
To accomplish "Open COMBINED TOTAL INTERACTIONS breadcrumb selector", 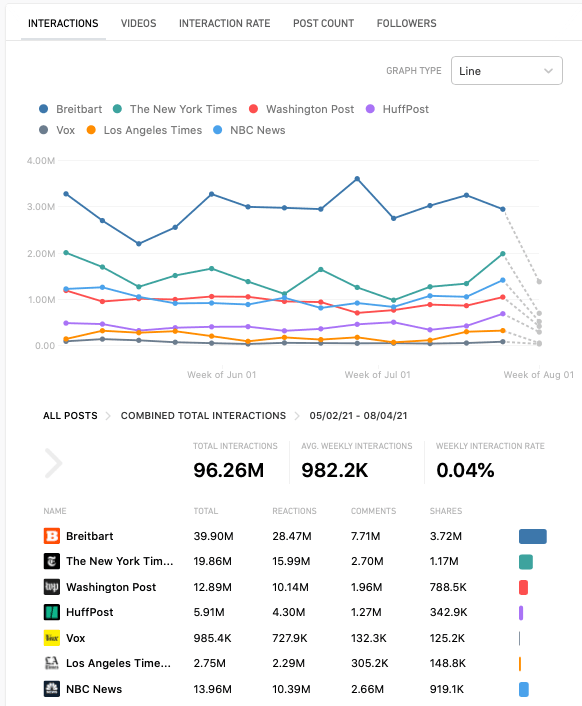I will tap(203, 416).
